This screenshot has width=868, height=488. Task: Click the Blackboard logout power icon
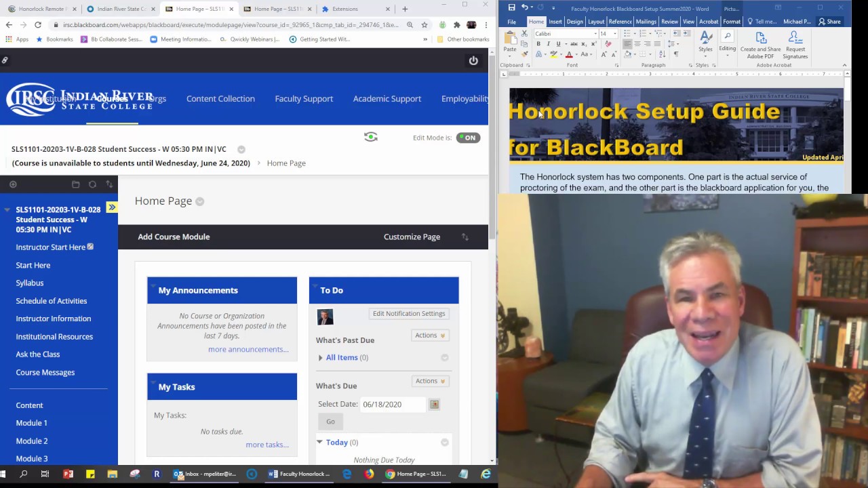coord(473,60)
